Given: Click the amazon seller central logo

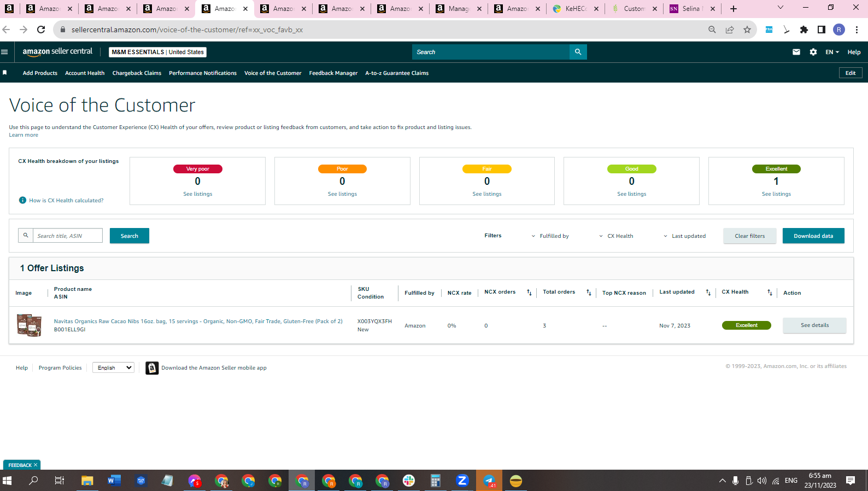Looking at the screenshot, I should pos(57,51).
